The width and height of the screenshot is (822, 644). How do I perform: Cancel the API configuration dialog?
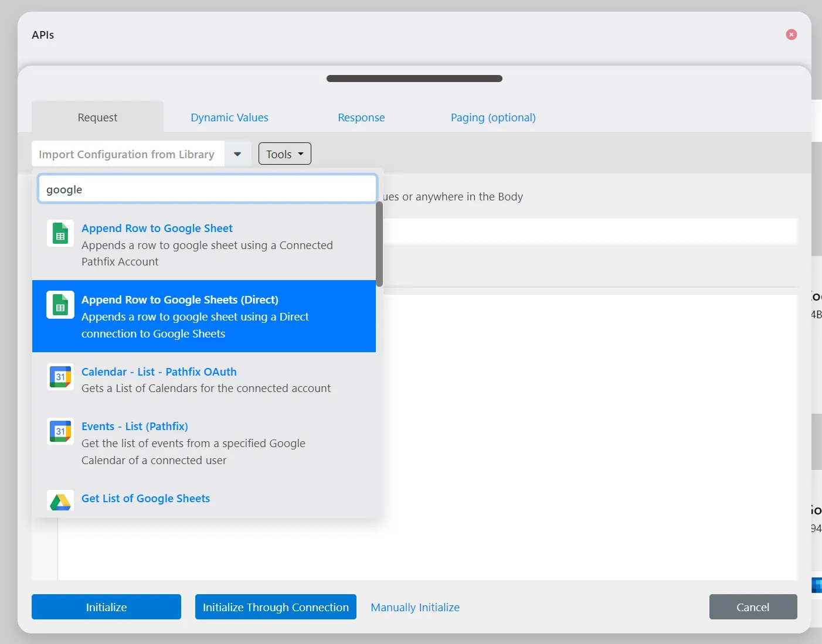tap(753, 607)
